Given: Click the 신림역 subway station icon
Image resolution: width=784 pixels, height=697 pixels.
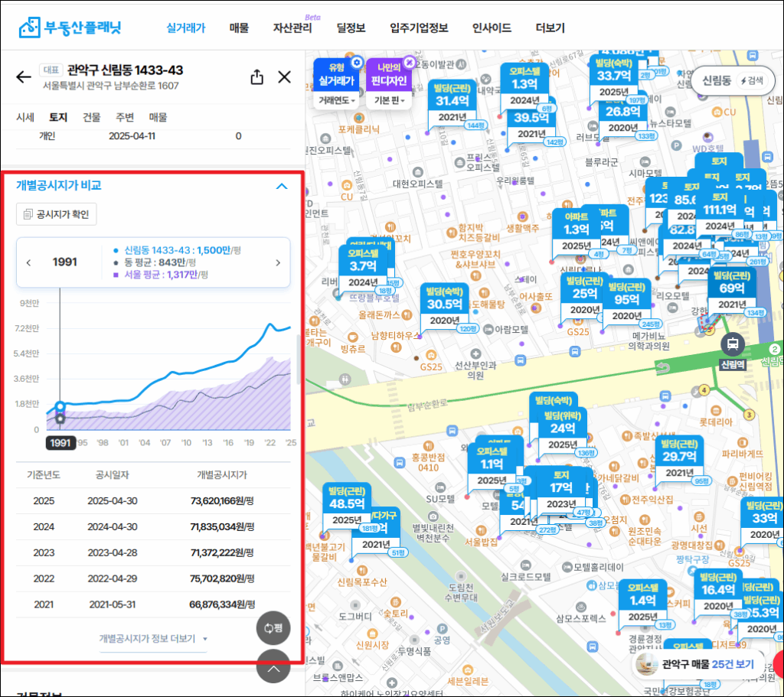Looking at the screenshot, I should [733, 344].
